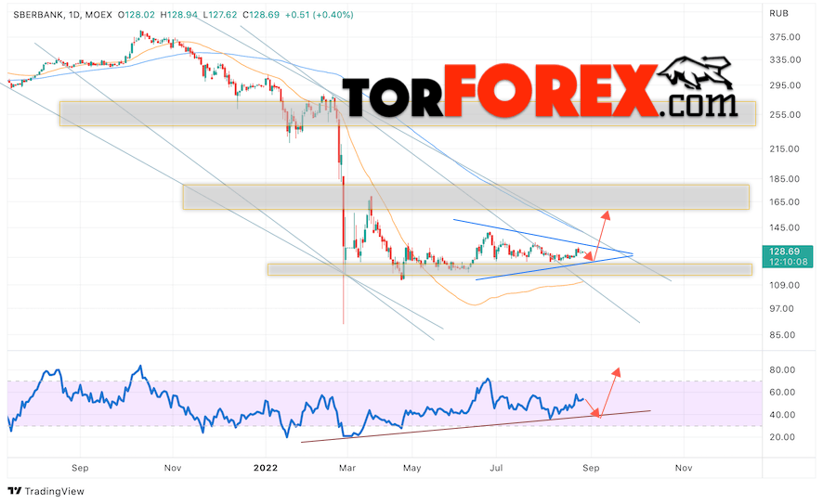Click the rightmost Nov time axis label

(684, 468)
